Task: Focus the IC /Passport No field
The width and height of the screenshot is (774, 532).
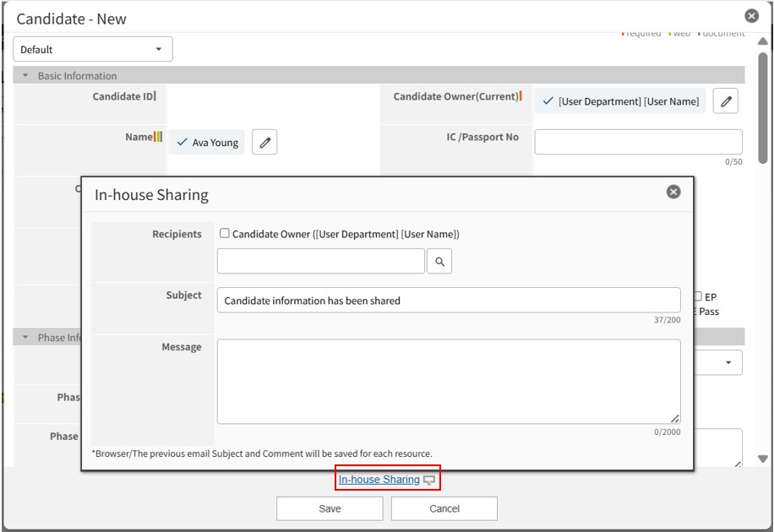Action: [638, 142]
